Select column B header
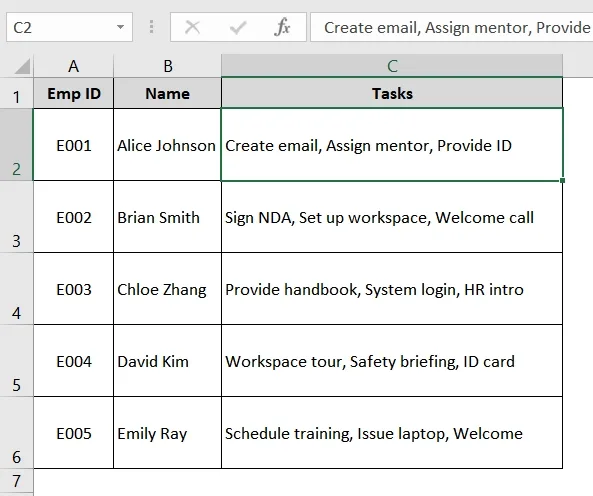The image size is (593, 496). [x=168, y=67]
